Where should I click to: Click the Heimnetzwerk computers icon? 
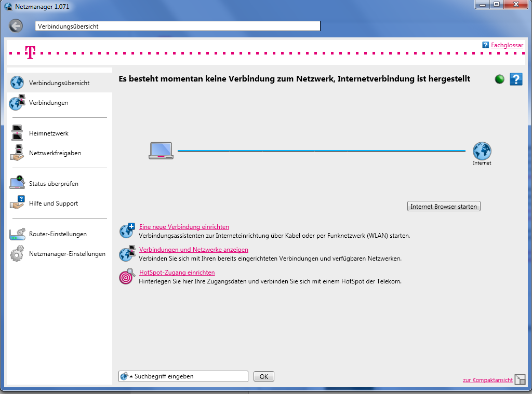17,133
